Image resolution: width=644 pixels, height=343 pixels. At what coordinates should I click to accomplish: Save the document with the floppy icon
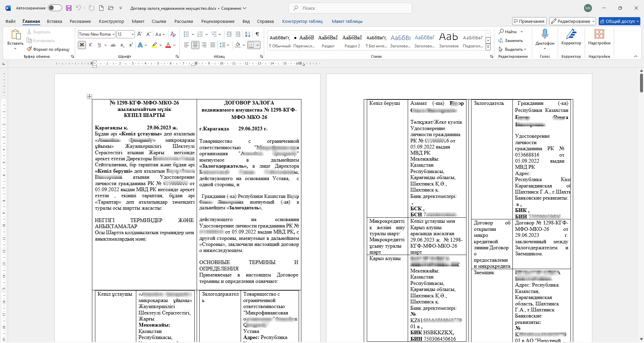pyautogui.click(x=69, y=8)
